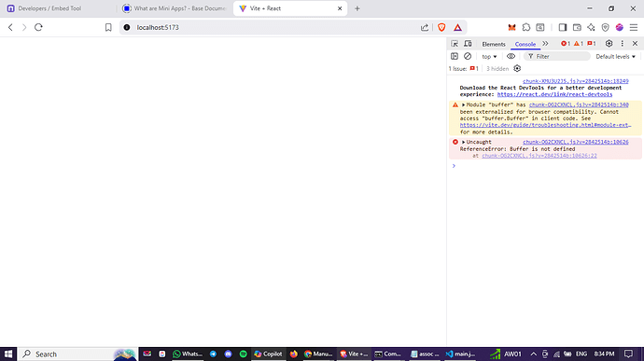
Task: Click the taskbar Search box
Action: (x=77, y=354)
